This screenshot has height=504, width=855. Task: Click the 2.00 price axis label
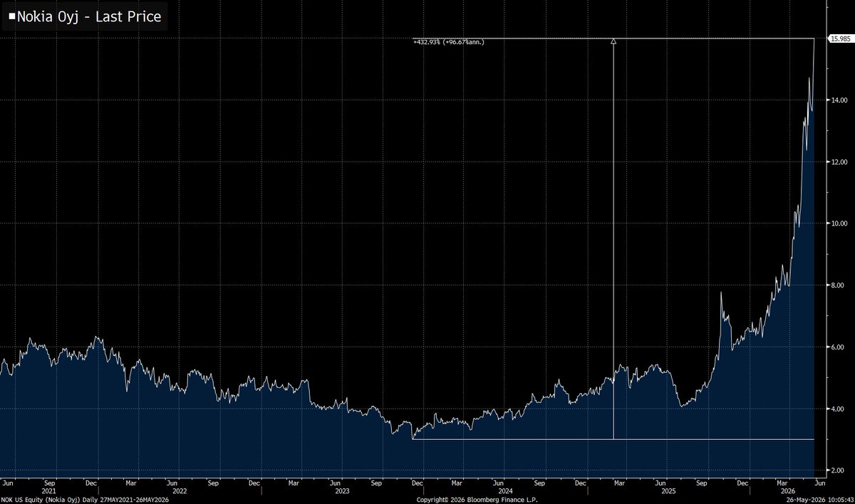click(839, 470)
